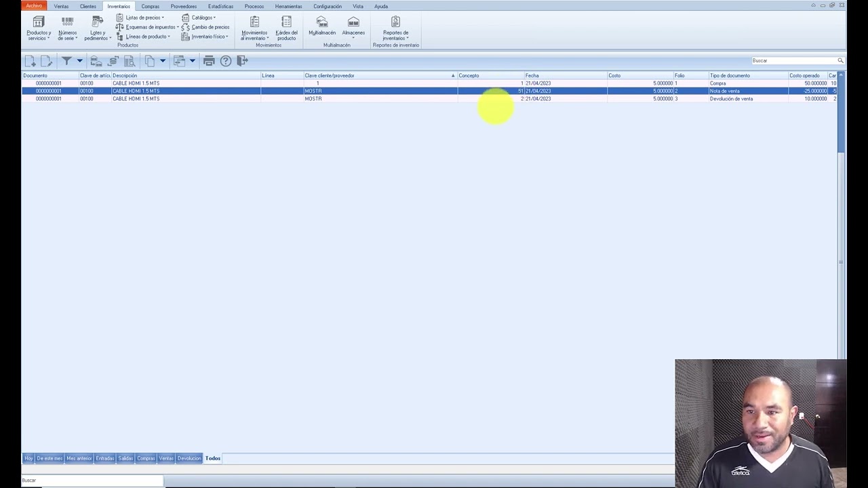Open Movimientos al inventario
This screenshot has width=868, height=488.
click(x=254, y=28)
